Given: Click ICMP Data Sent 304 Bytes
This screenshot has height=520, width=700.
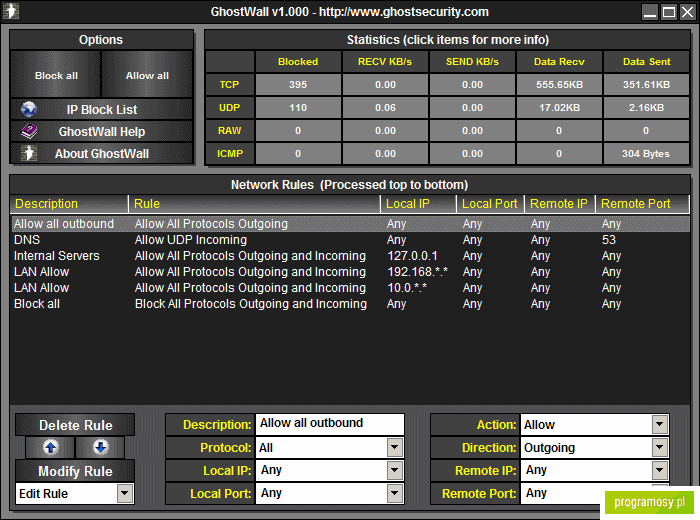Looking at the screenshot, I should pos(646,154).
